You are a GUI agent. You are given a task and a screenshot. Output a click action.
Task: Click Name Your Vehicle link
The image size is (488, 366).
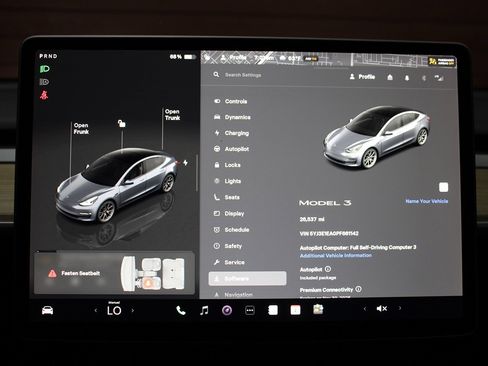pos(427,201)
